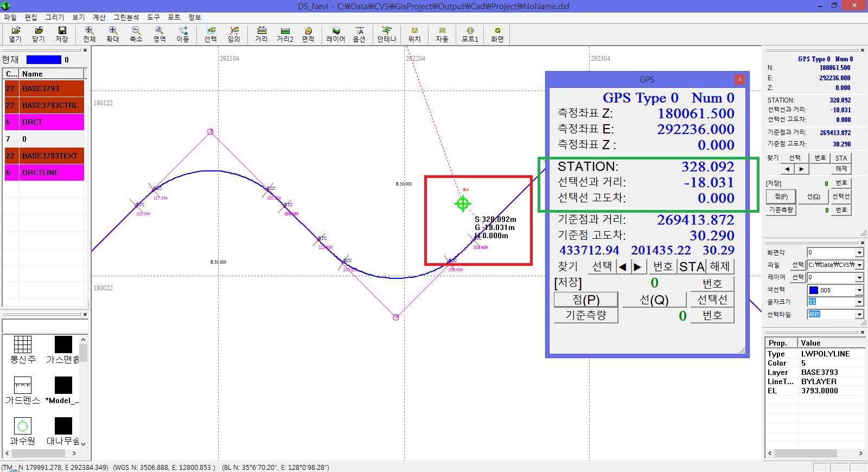The width and height of the screenshot is (868, 472).
Task: Click previous arrow in GPS dialog 찾기 row
Action: 623,266
